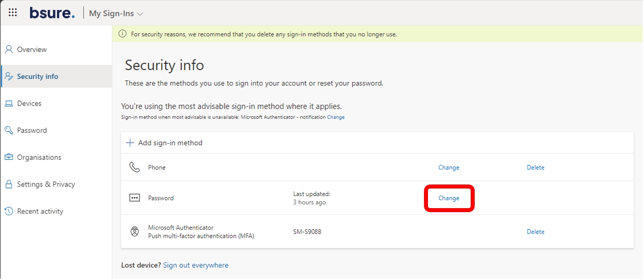Click the Devices laptop icon
This screenshot has height=279, width=644.
point(9,104)
